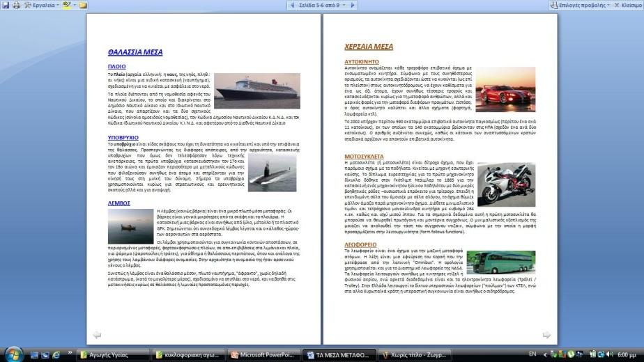644x362 pixels.
Task: Click the network connection tray icon
Action: pyautogui.click(x=601, y=354)
